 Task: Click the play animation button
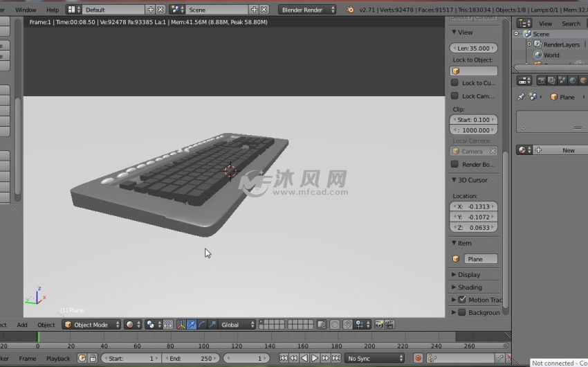(315, 358)
